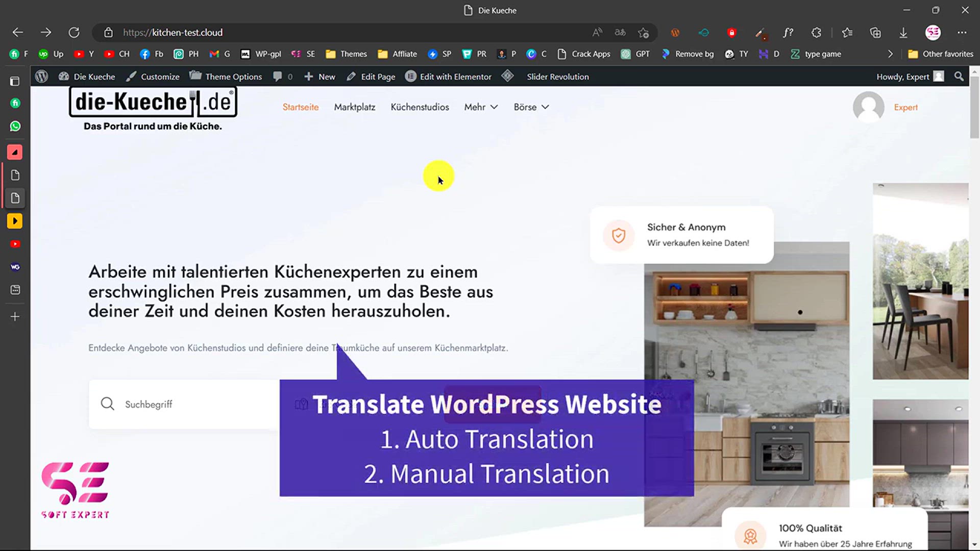This screenshot has height=551, width=980.
Task: Open browser extensions puzzle icon
Action: (x=816, y=33)
